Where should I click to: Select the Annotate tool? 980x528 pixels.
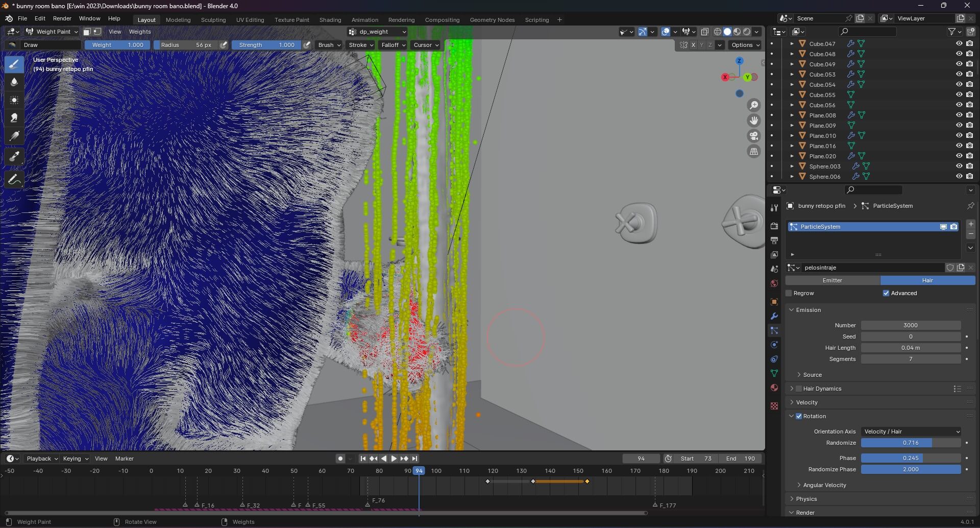click(14, 180)
